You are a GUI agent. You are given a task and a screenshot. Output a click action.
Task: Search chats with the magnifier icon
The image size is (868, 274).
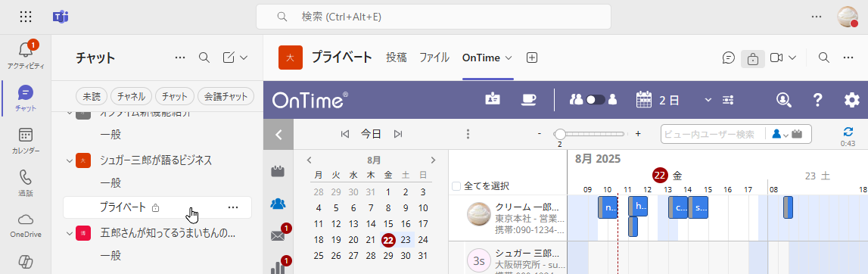204,58
